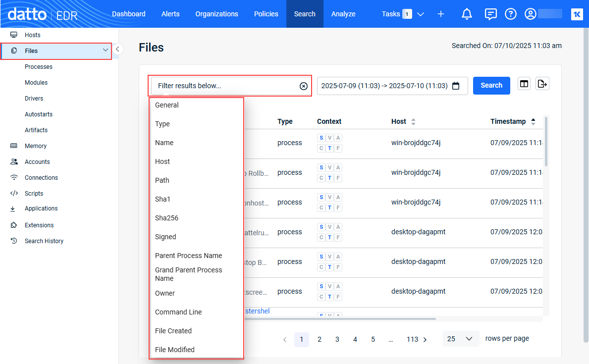Open the user account profile icon

pyautogui.click(x=531, y=14)
